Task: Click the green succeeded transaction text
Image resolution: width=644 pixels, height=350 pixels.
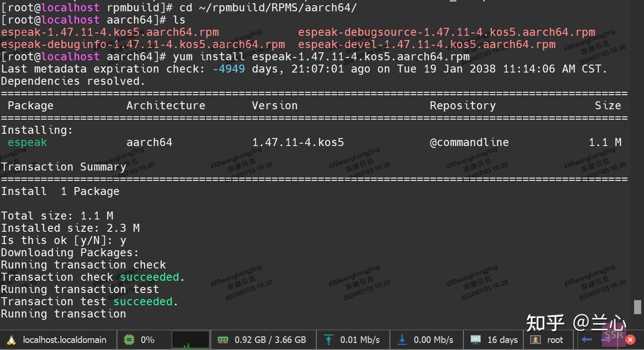Action: click(x=149, y=277)
